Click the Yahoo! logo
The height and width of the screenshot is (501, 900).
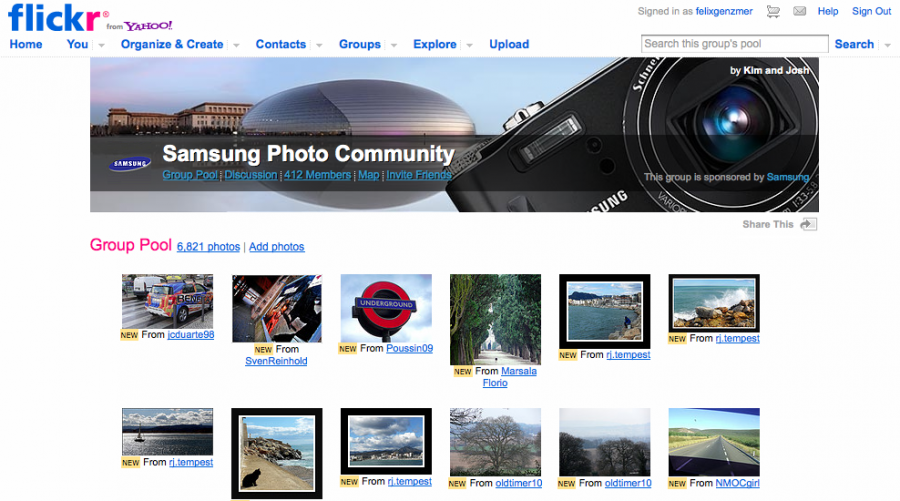coord(148,26)
